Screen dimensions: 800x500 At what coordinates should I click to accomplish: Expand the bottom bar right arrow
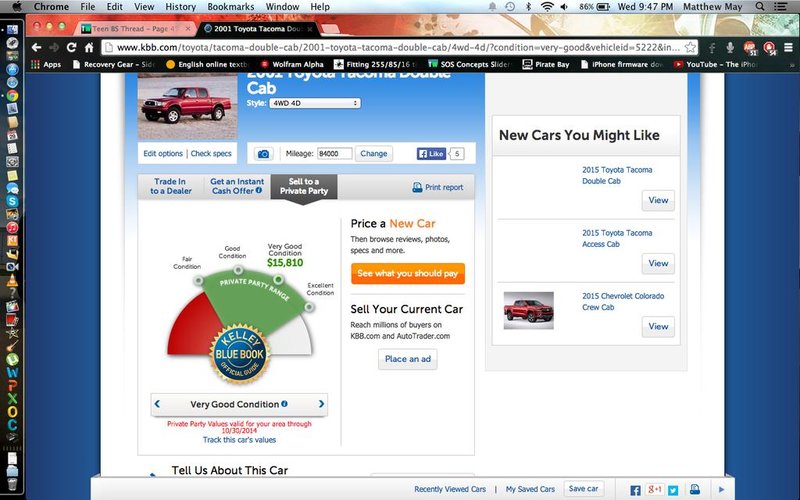click(721, 489)
